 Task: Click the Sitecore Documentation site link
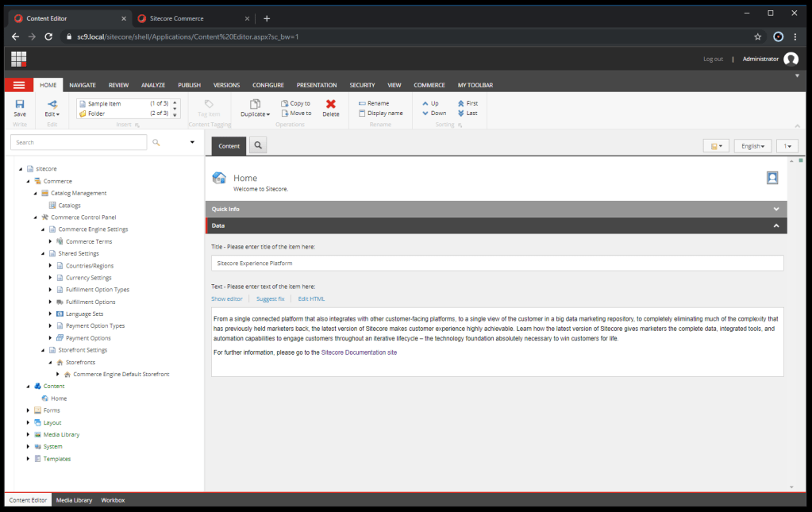(359, 352)
